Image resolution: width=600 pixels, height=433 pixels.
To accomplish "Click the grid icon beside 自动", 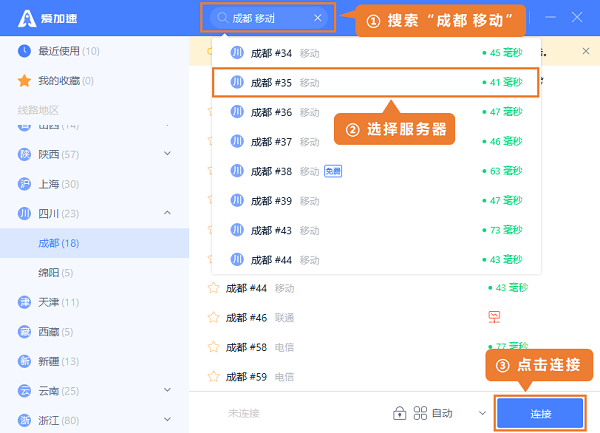I will point(420,413).
